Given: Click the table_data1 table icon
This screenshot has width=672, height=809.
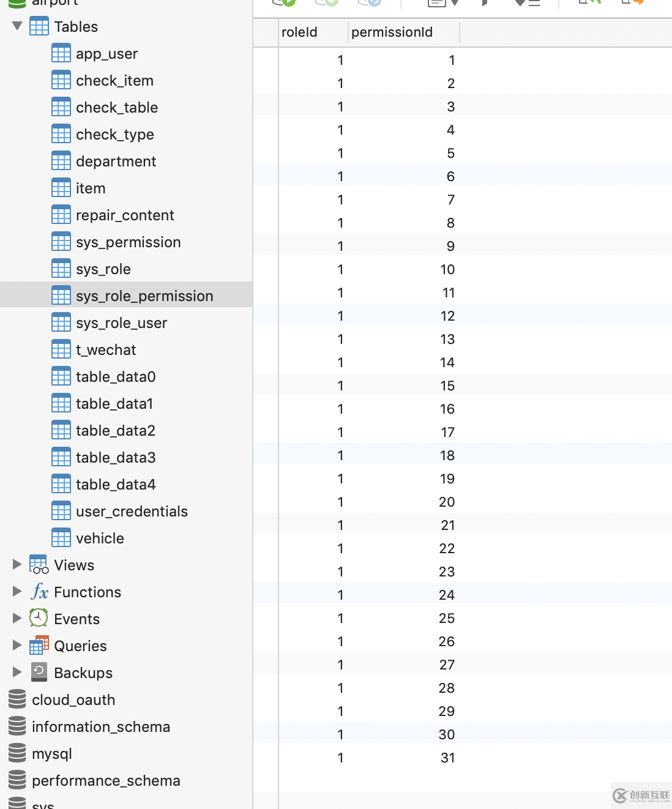Looking at the screenshot, I should coord(61,403).
